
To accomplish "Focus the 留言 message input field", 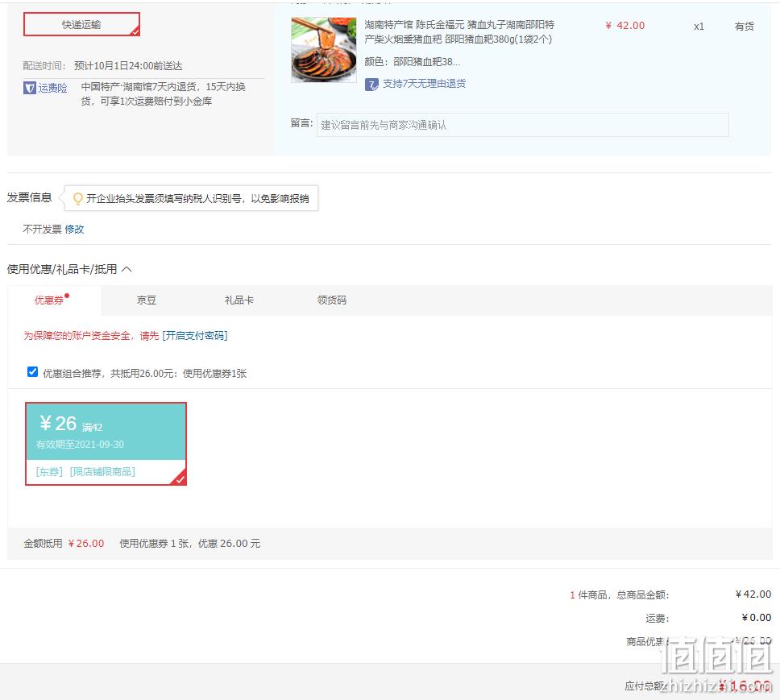I will tap(522, 125).
